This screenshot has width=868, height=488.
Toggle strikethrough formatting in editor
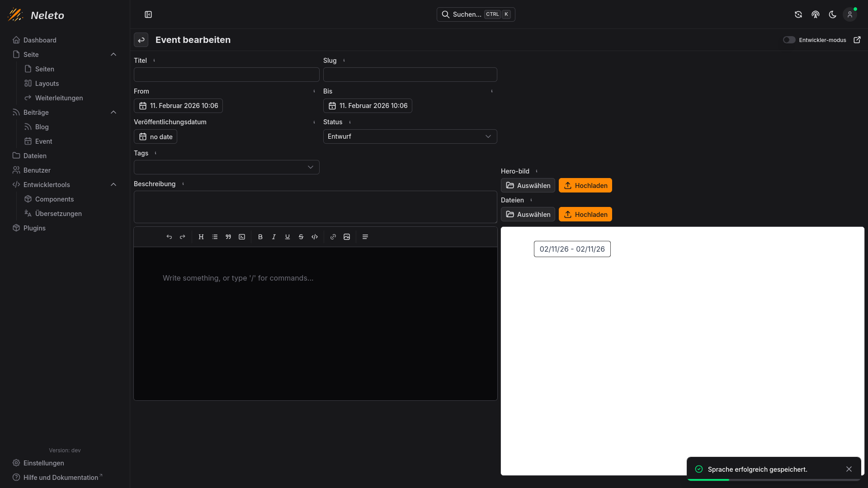pyautogui.click(x=301, y=237)
